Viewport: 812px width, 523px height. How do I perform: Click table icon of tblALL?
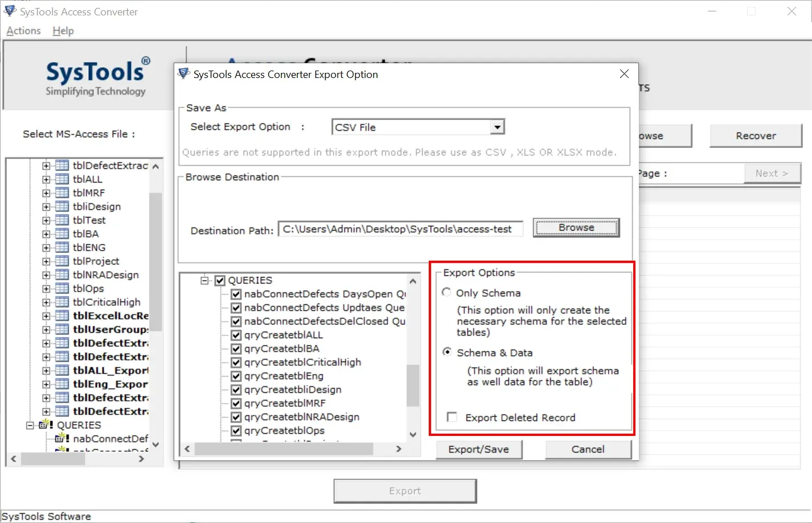point(62,179)
